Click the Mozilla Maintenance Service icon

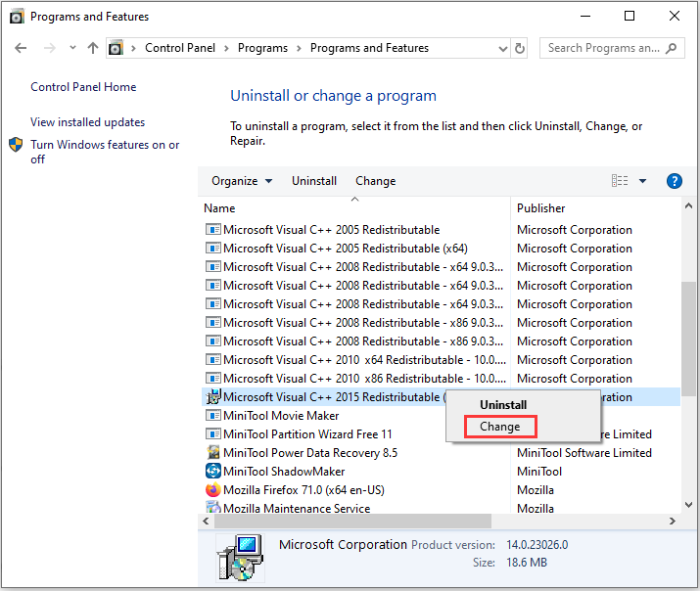tap(213, 508)
